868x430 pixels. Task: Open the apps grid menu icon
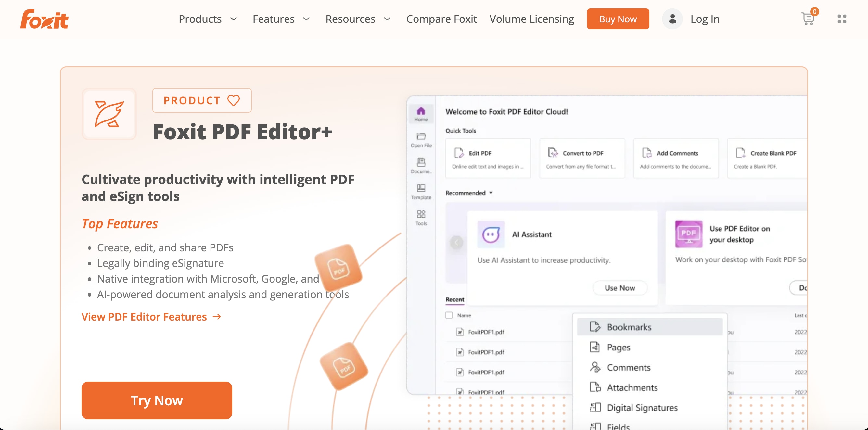tap(842, 19)
